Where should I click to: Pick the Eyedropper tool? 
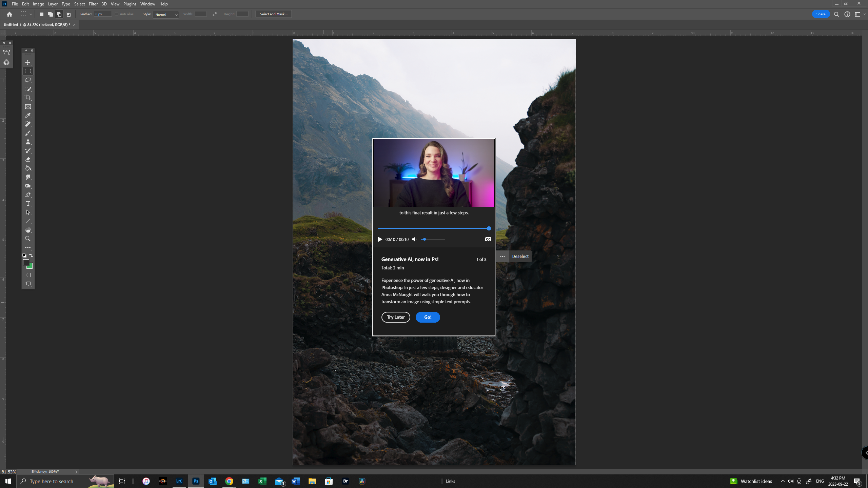tap(28, 115)
